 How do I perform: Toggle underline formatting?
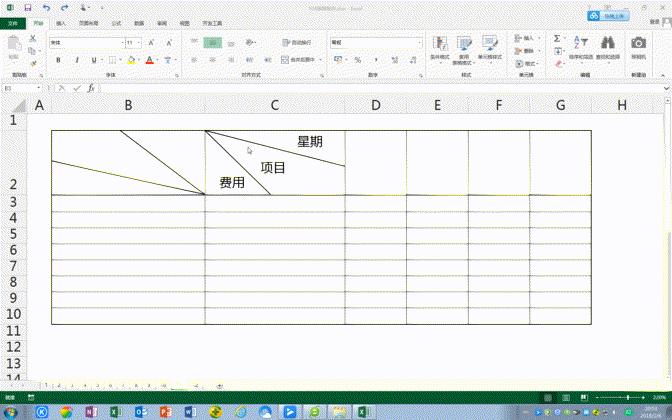93,60
